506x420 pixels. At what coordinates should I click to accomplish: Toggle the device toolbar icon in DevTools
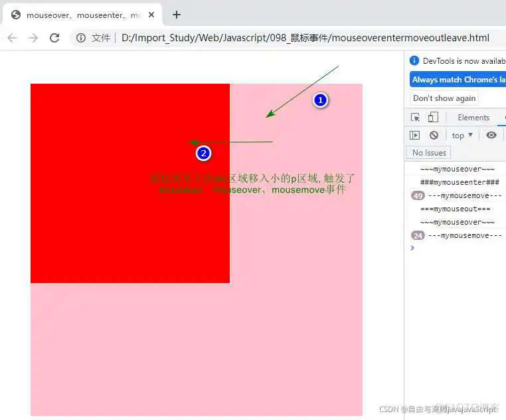point(433,117)
